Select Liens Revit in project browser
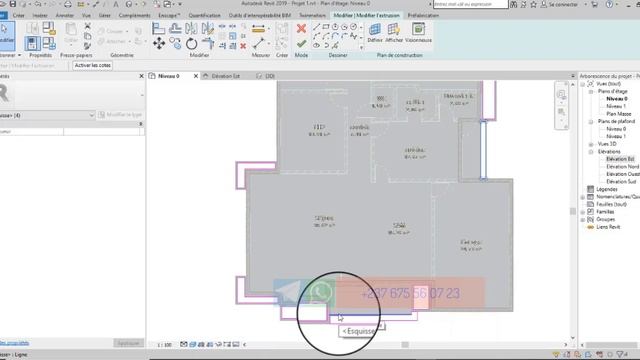The width and height of the screenshot is (640, 360). coord(608,227)
